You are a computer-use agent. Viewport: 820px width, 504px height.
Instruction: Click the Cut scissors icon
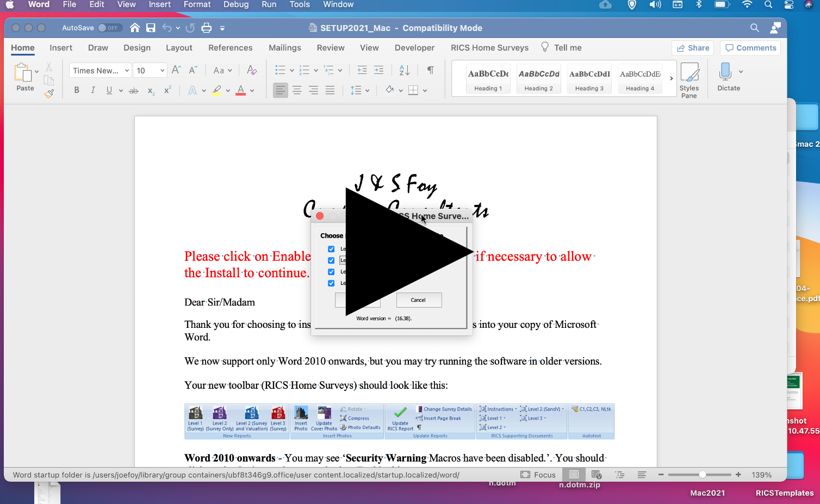(x=49, y=67)
